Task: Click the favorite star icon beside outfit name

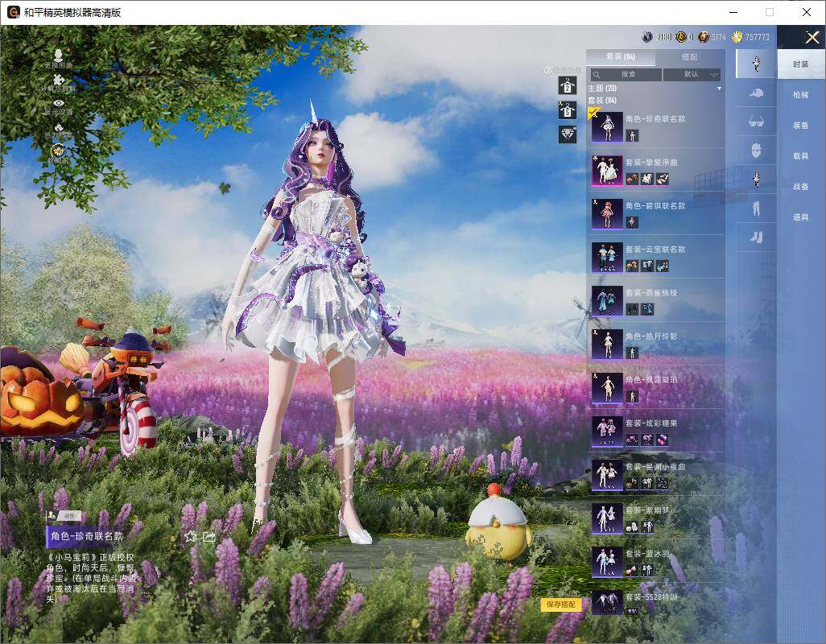Action: [191, 537]
